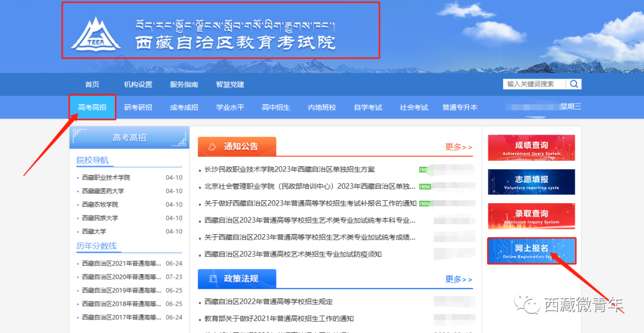Select the 普通专升本 navigation tab
The width and height of the screenshot is (644, 333).
459,107
